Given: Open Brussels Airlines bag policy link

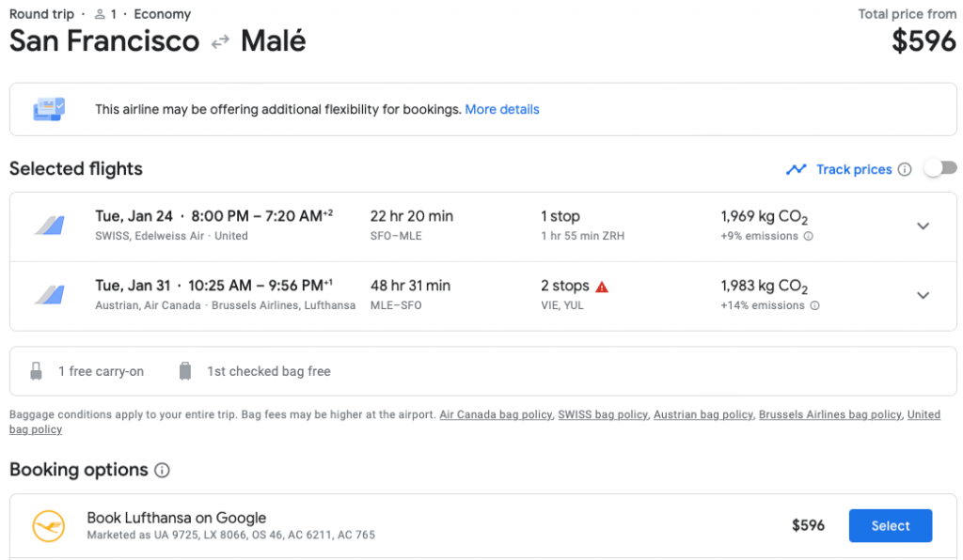Looking at the screenshot, I should click(x=830, y=414).
